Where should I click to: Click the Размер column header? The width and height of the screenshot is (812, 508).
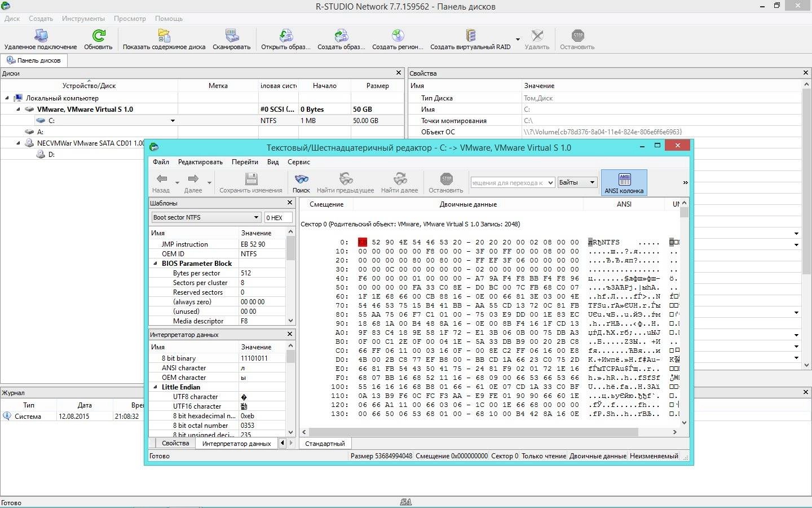coord(377,86)
